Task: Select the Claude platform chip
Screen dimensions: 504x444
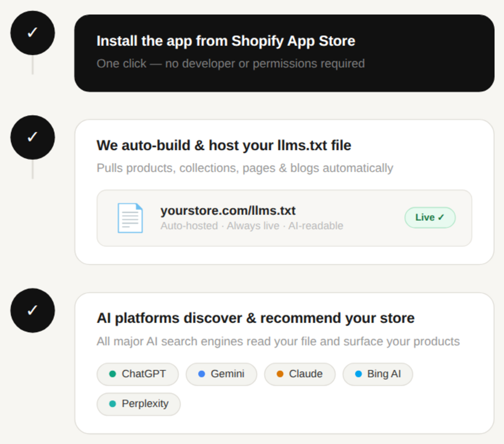Action: pyautogui.click(x=300, y=374)
